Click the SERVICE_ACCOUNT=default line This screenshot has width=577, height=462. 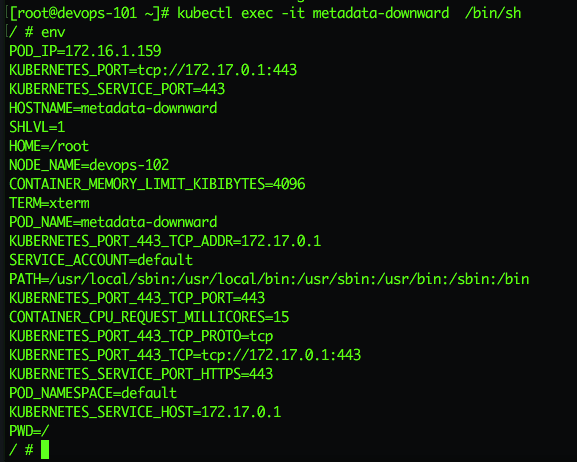pyautogui.click(x=101, y=260)
